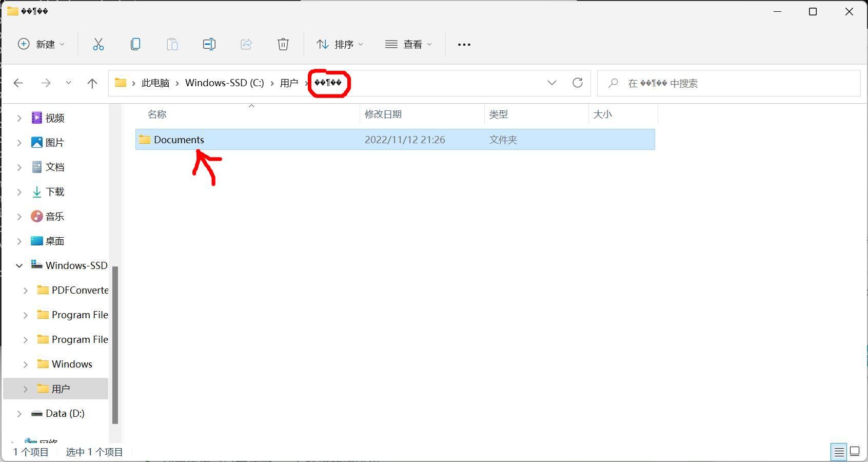Click the Cut scissors icon
868x462 pixels.
click(98, 44)
